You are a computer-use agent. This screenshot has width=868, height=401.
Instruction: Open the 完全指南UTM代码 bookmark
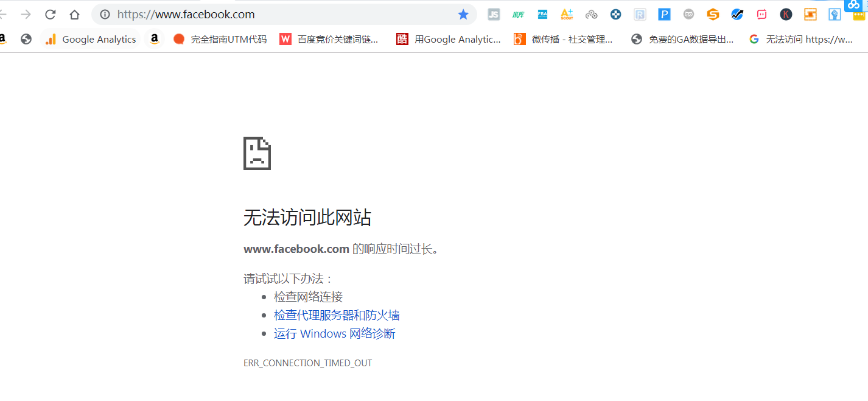220,40
